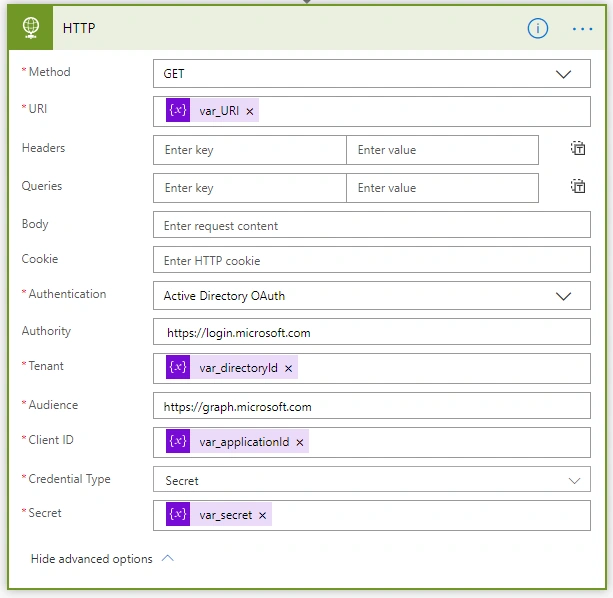Image resolution: width=613 pixels, height=598 pixels.
Task: Remove the var_secret token
Action: pyautogui.click(x=262, y=516)
